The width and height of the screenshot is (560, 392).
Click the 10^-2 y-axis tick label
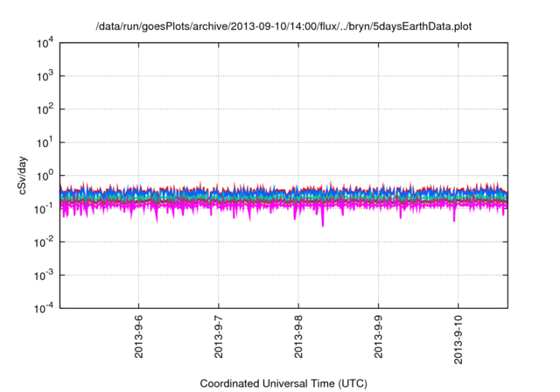pos(44,242)
